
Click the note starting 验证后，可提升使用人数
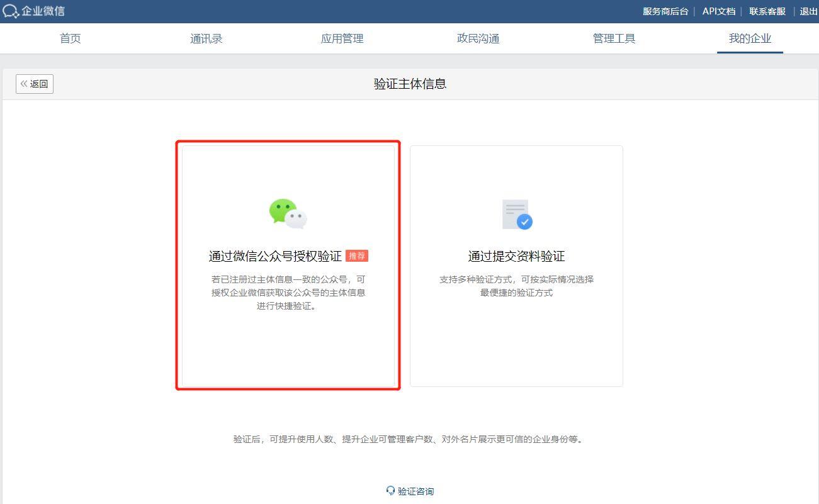(x=409, y=439)
